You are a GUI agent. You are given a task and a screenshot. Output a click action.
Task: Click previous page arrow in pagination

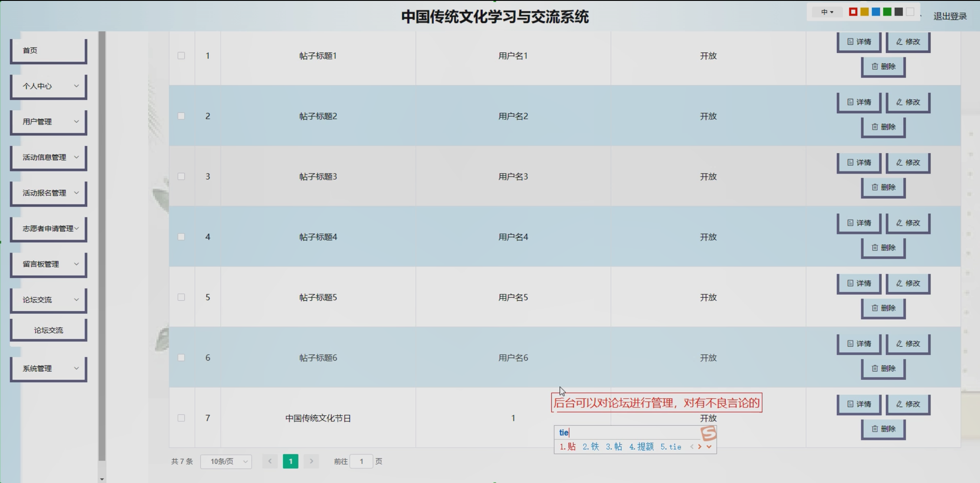(x=269, y=461)
